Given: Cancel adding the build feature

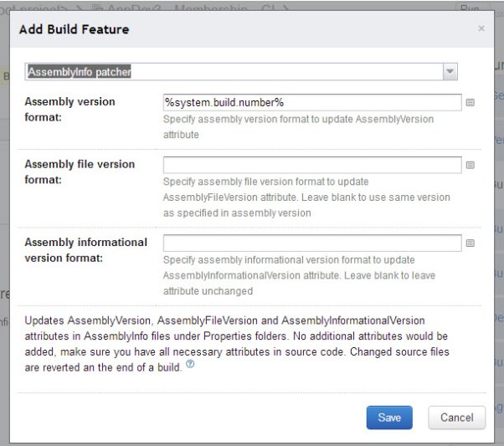Looking at the screenshot, I should (456, 417).
